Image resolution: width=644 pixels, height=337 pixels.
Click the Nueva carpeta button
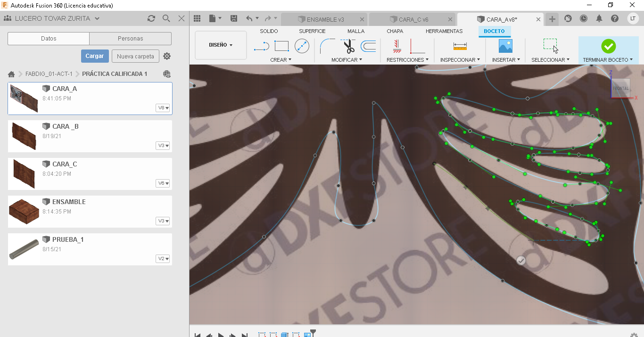135,56
